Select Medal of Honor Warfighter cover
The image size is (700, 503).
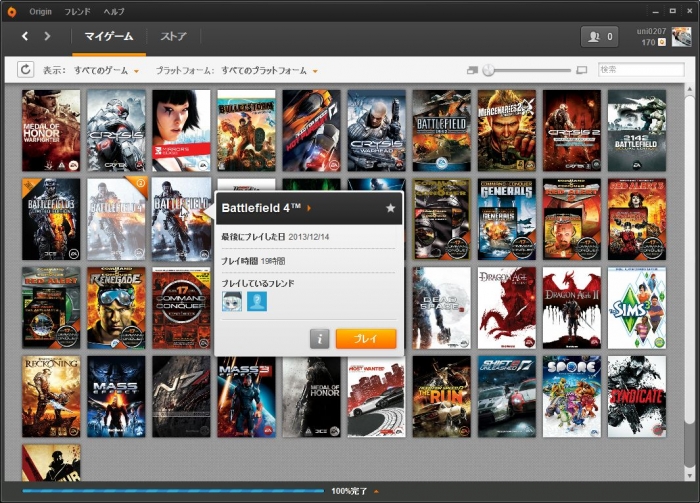click(51, 130)
